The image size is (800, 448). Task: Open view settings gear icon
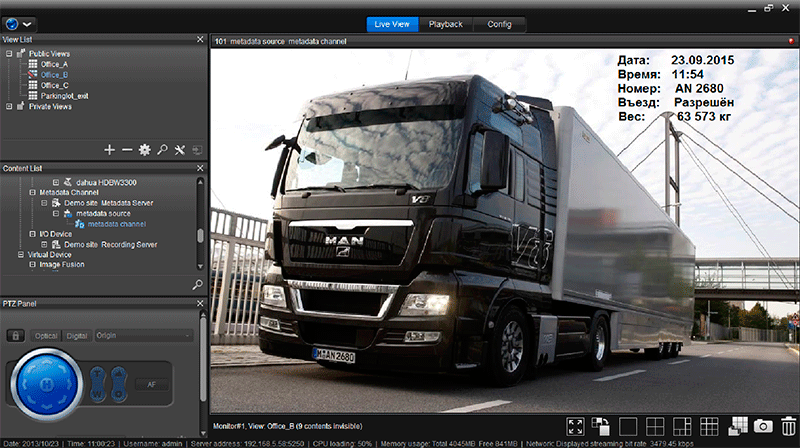(145, 150)
